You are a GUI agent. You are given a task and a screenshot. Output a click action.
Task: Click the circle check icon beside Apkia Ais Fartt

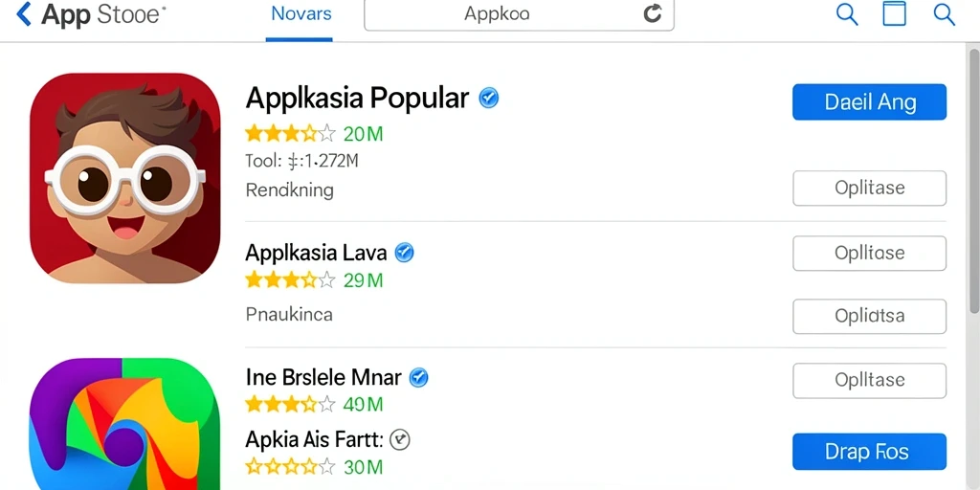399,440
